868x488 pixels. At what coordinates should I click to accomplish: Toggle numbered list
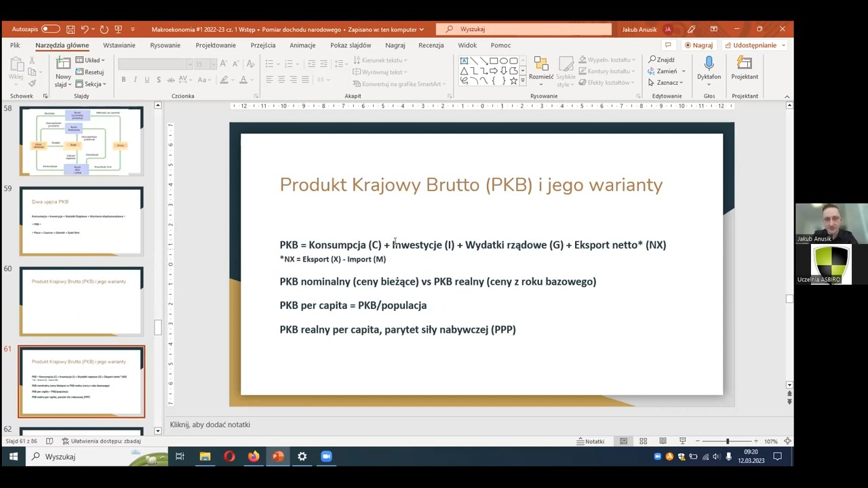click(x=289, y=64)
